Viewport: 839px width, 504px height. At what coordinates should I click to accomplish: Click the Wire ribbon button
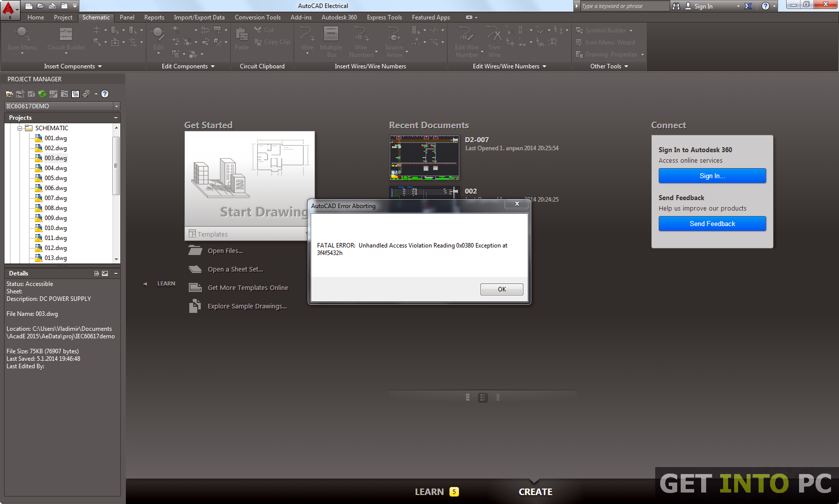307,40
